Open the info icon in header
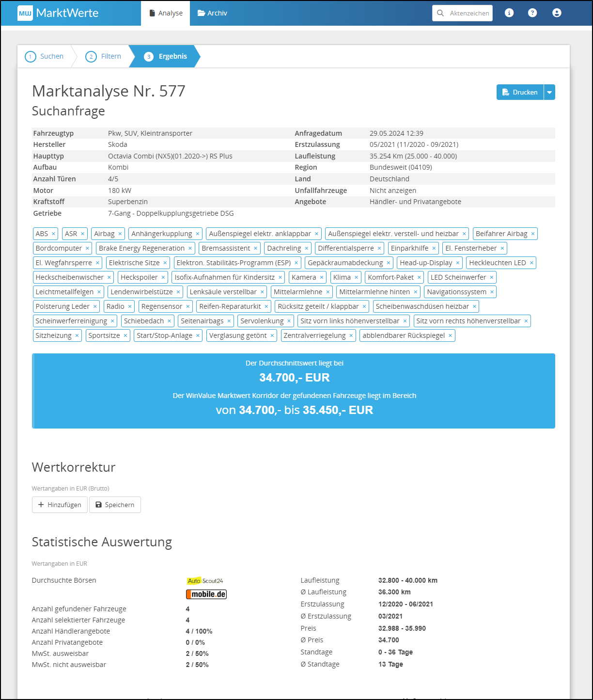593x700 pixels. coord(509,13)
